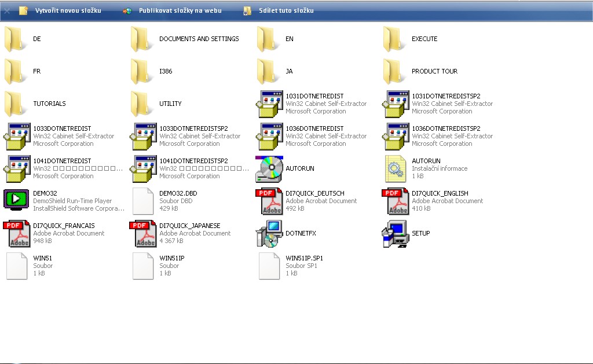This screenshot has width=593, height=364.
Task: Open the DE folder icon
Action: click(x=16, y=39)
